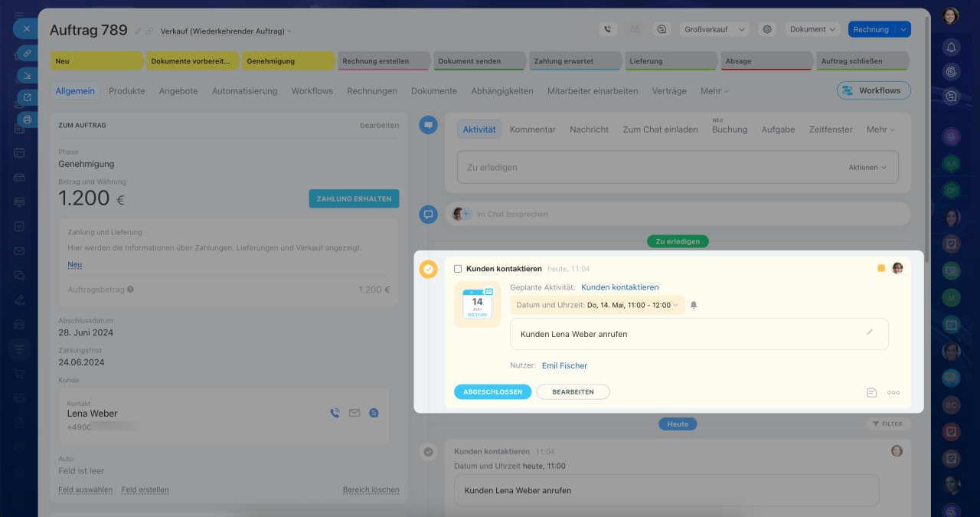Click the pencil icon beside Auftrag 789

coord(139,31)
